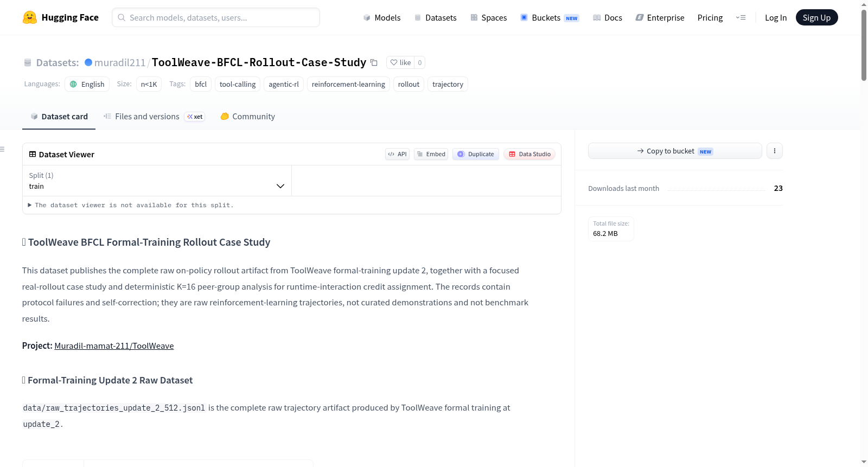Click the Datasets breadcrumb icon
The height and width of the screenshot is (467, 868).
28,63
